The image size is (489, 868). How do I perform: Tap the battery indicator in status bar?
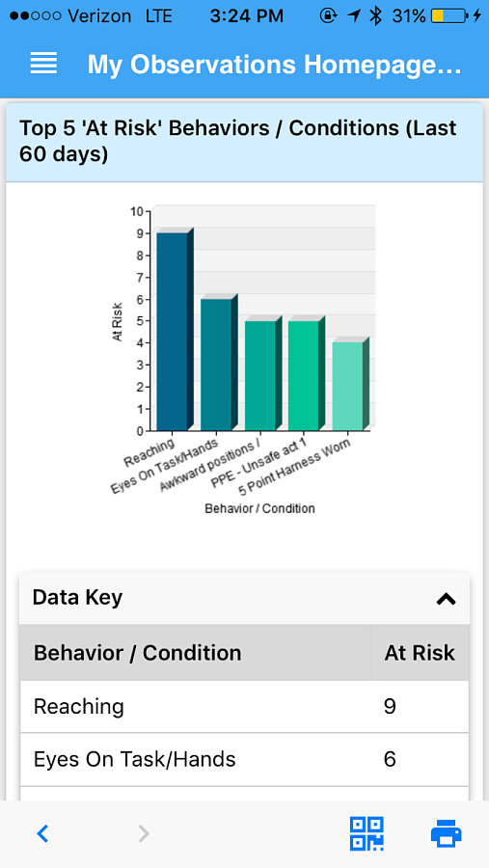[449, 16]
